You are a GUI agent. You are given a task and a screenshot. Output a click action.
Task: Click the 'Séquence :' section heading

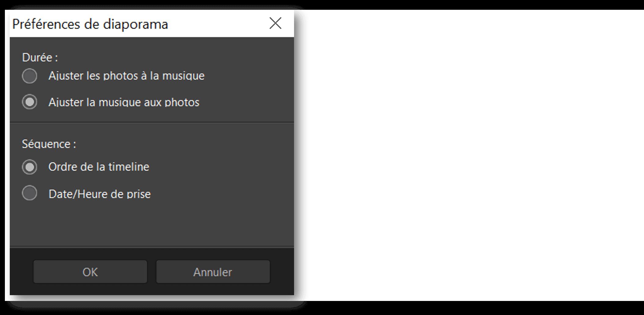(49, 144)
